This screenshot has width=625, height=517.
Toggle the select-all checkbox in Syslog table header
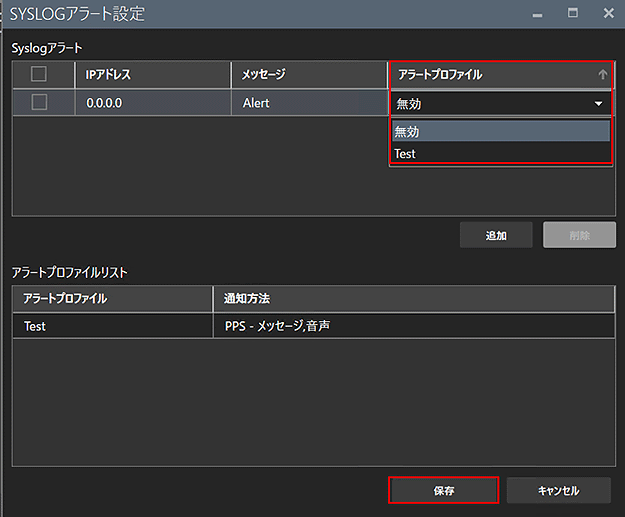[x=39, y=74]
